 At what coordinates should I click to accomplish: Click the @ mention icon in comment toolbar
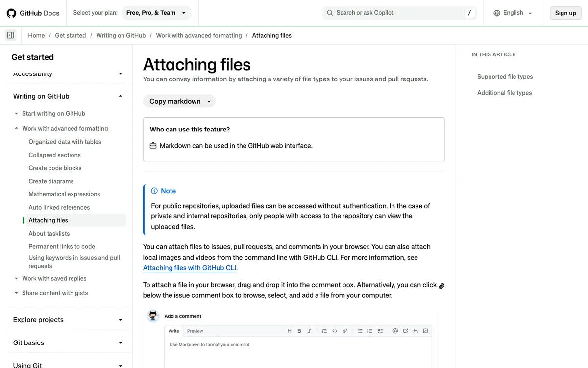coord(395,331)
